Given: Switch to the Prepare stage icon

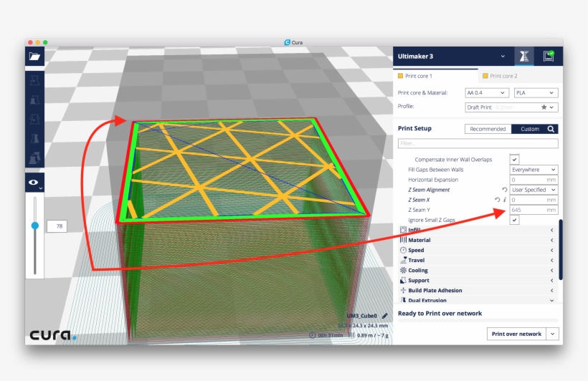Looking at the screenshot, I should 524,56.
